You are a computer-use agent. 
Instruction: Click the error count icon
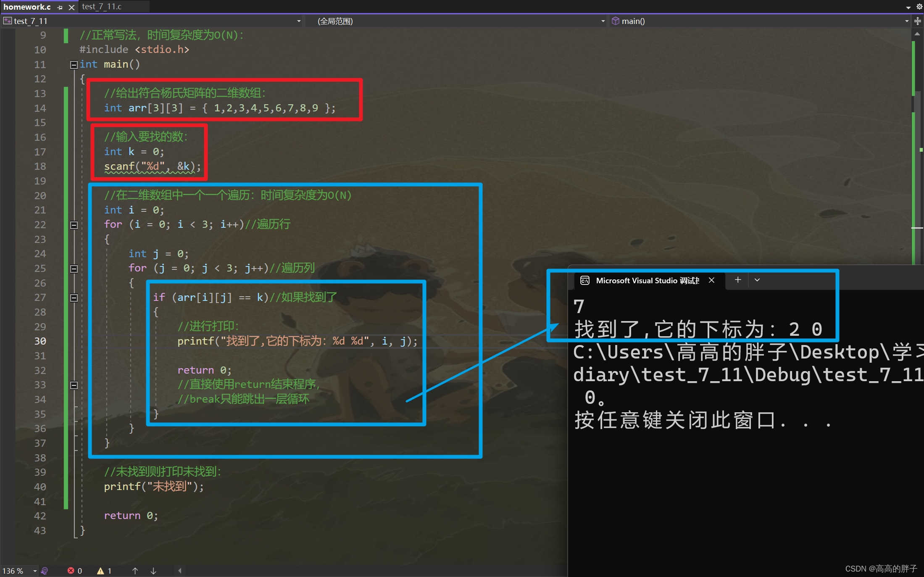(71, 571)
